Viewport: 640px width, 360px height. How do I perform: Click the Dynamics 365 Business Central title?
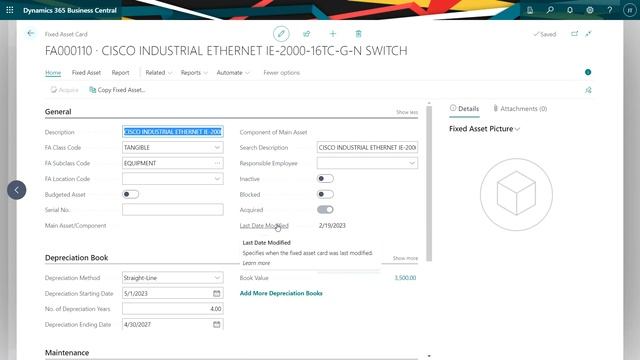[70, 10]
